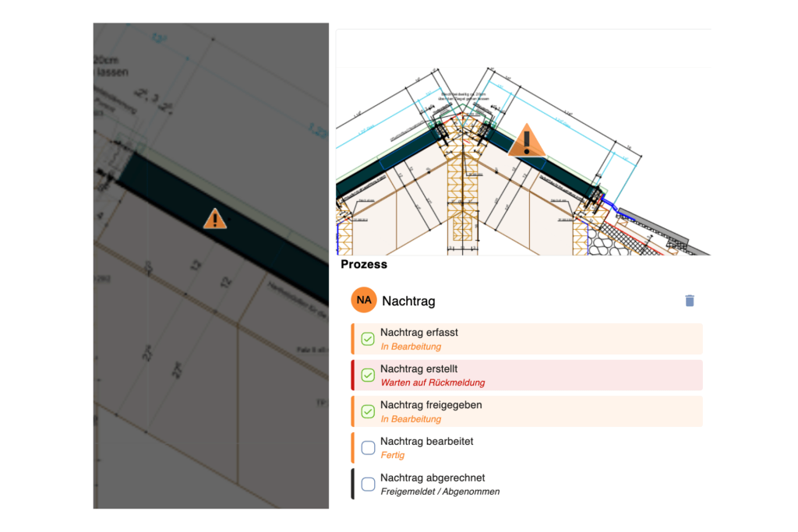
Task: Delete the Nachtrag process with the trash icon
Action: pyautogui.click(x=689, y=301)
